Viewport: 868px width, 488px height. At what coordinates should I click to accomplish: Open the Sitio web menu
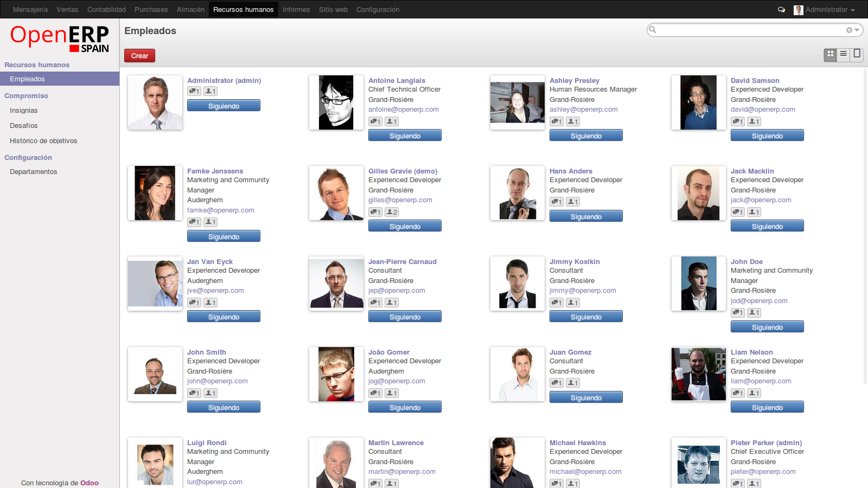[333, 10]
